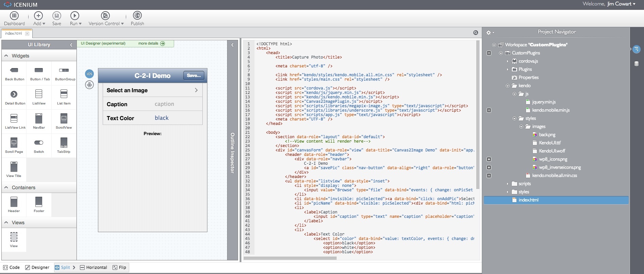644x274 pixels.
Task: Switch the designer preview to Android
Action: [89, 85]
